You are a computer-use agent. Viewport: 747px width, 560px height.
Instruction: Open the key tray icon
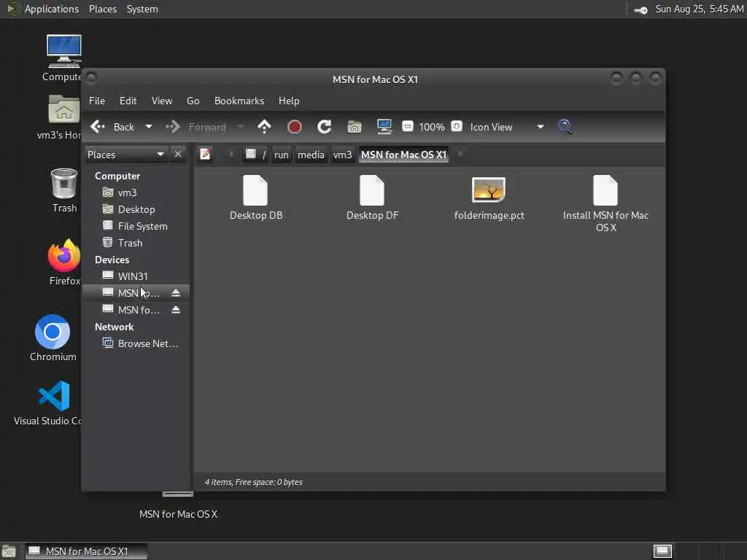(x=640, y=9)
